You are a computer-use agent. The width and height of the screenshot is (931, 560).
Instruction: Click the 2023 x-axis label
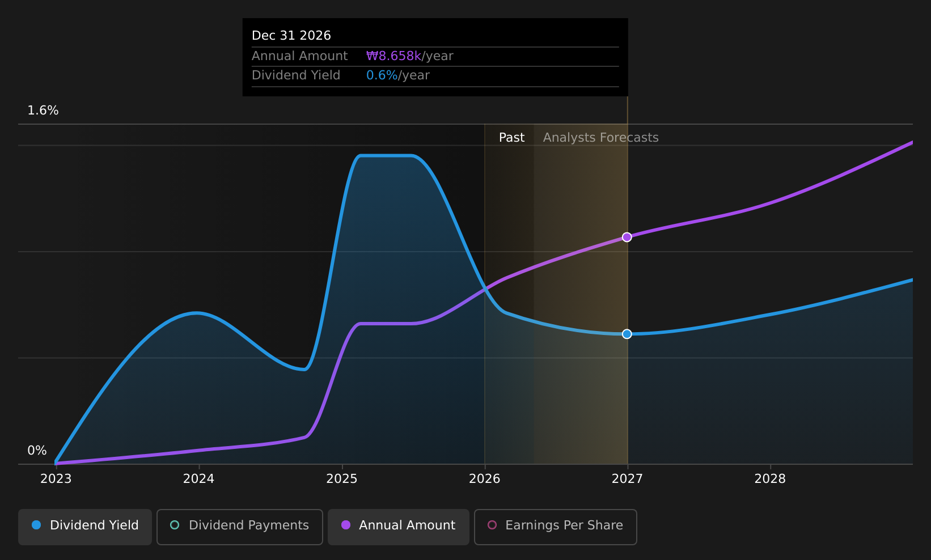tap(56, 479)
